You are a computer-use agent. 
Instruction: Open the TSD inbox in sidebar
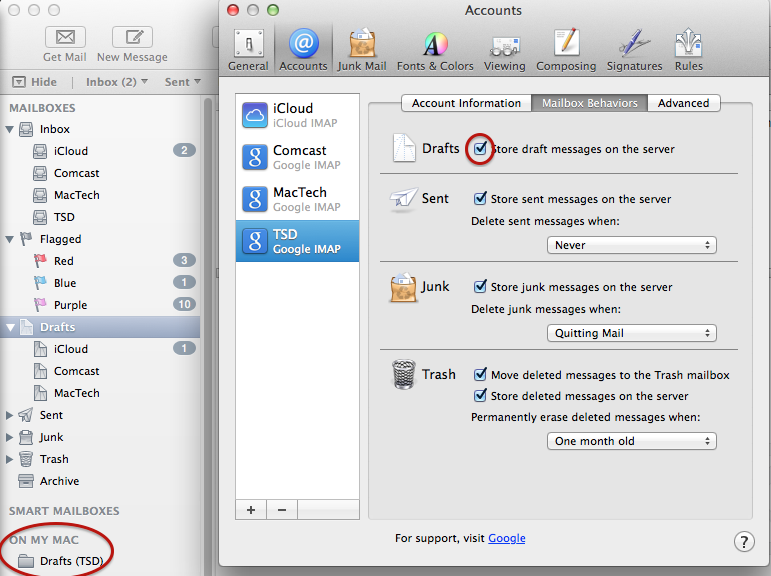click(x=100, y=217)
